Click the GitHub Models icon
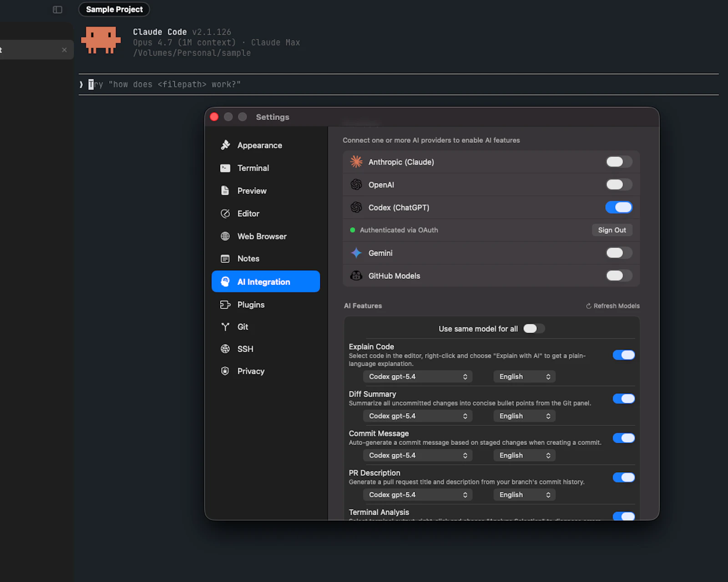This screenshot has height=582, width=728. [356, 275]
